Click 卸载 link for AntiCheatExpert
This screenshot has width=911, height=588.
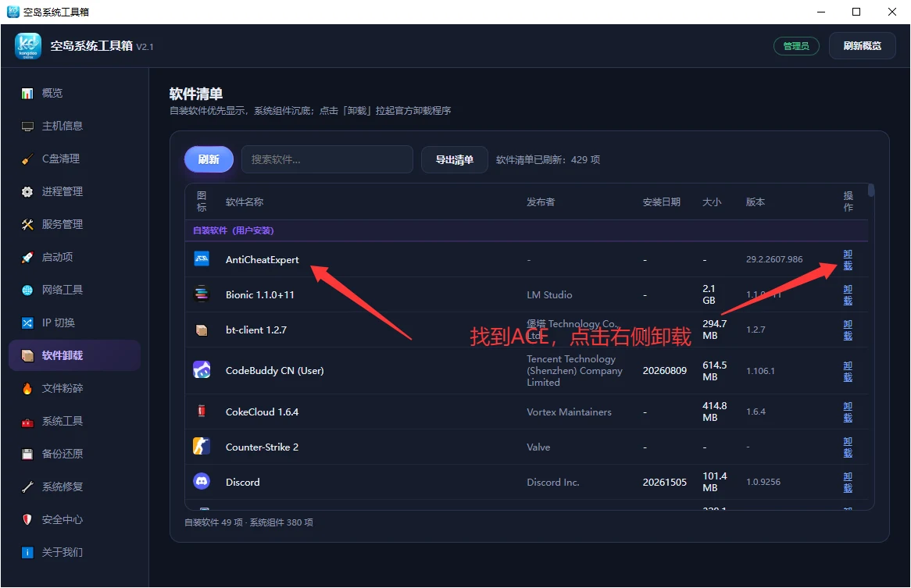coord(848,259)
